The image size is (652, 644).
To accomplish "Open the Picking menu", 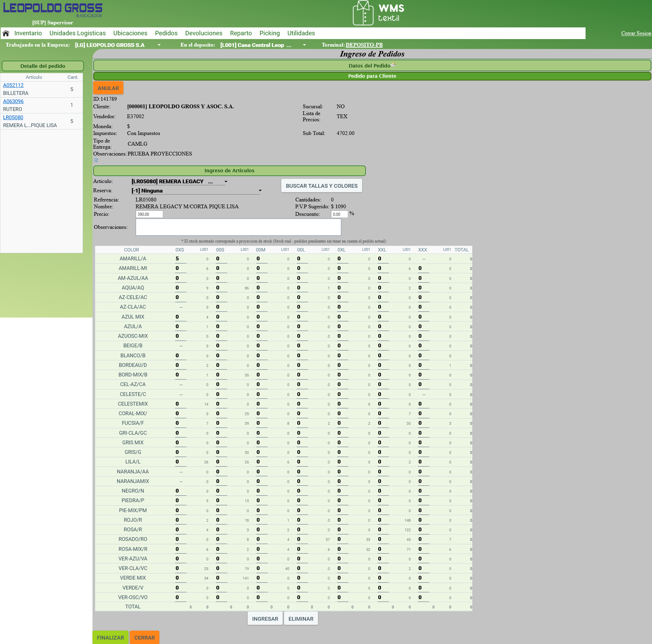I will (x=269, y=33).
